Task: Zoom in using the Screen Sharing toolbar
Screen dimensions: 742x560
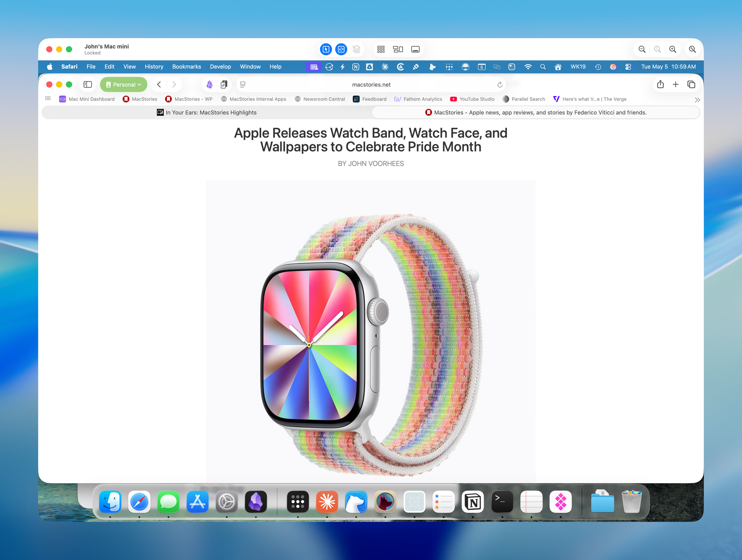Action: 673,49
